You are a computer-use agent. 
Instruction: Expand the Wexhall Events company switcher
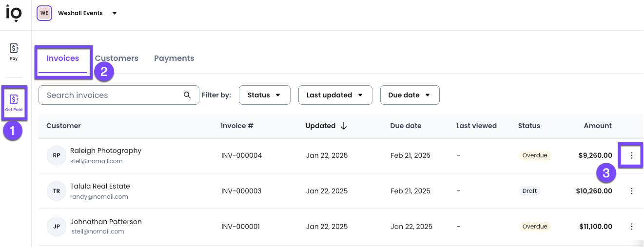tap(115, 13)
